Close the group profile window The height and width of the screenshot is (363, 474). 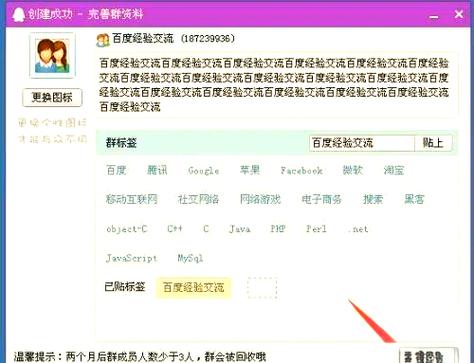tap(459, 14)
